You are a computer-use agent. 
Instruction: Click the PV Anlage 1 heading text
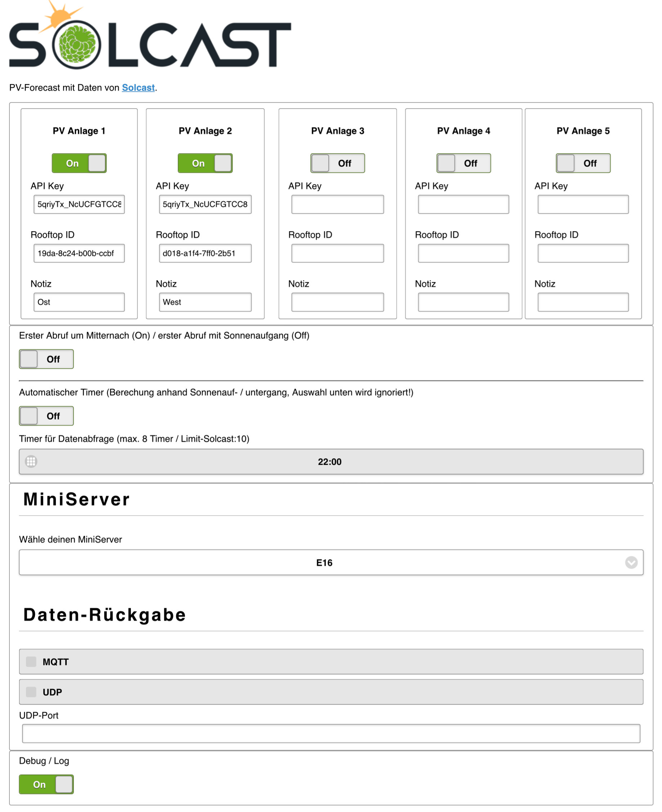point(79,131)
